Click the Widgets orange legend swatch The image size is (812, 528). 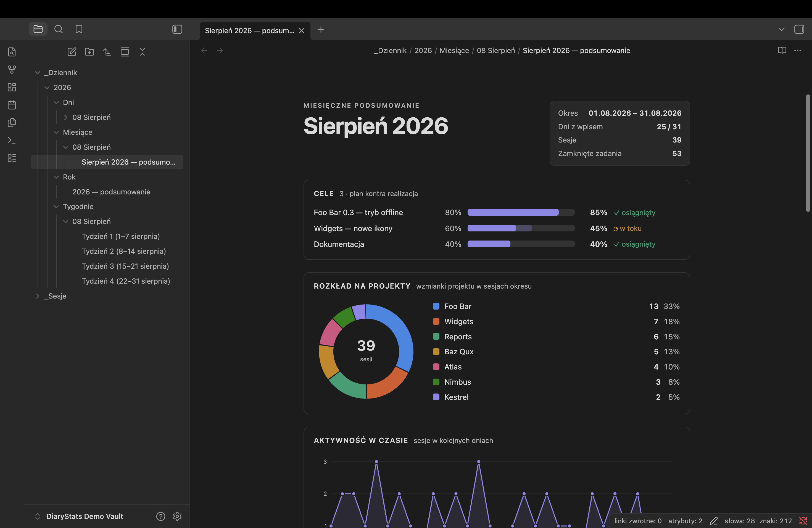pyautogui.click(x=436, y=321)
